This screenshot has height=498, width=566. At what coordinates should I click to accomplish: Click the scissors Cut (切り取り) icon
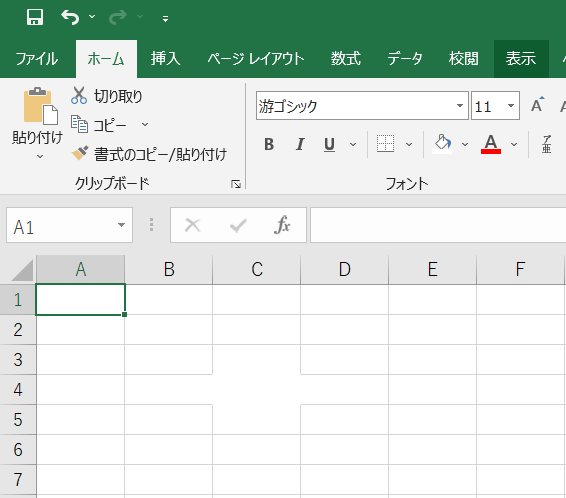79,96
